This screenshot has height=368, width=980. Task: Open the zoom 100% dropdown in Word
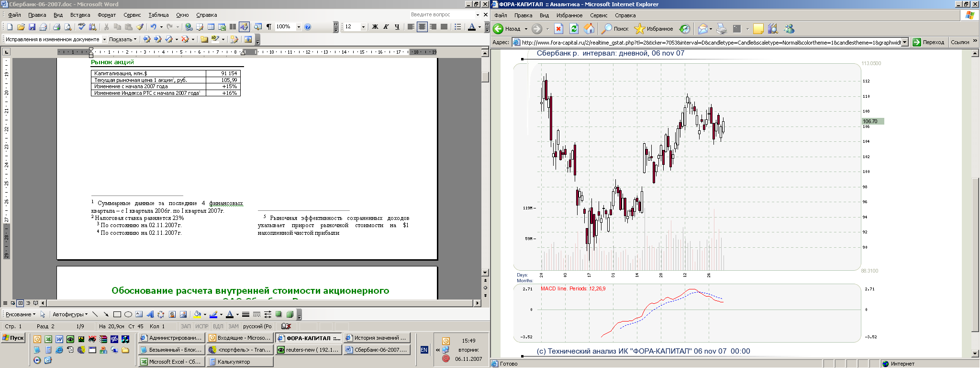coord(299,27)
